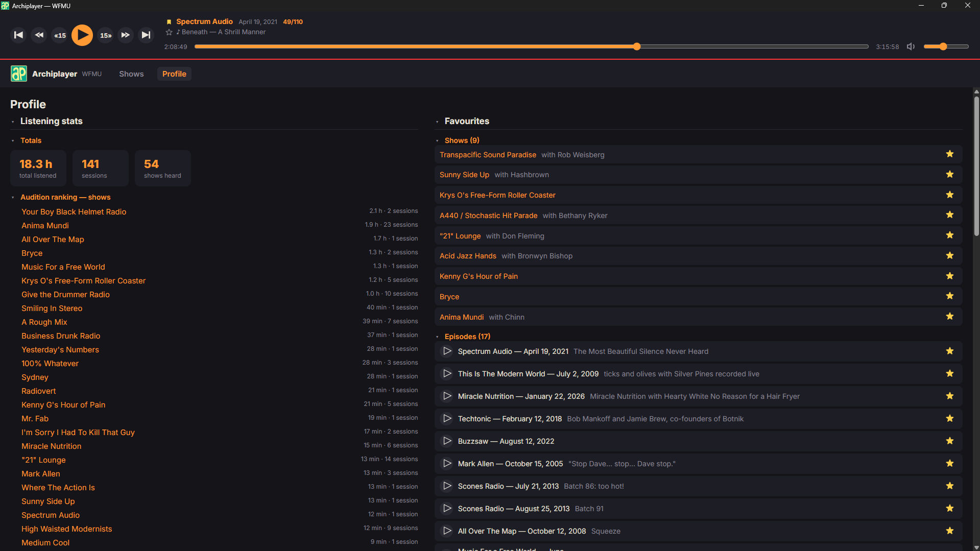Image resolution: width=980 pixels, height=551 pixels.
Task: Seek within the playback progress bar
Action: click(531, 46)
